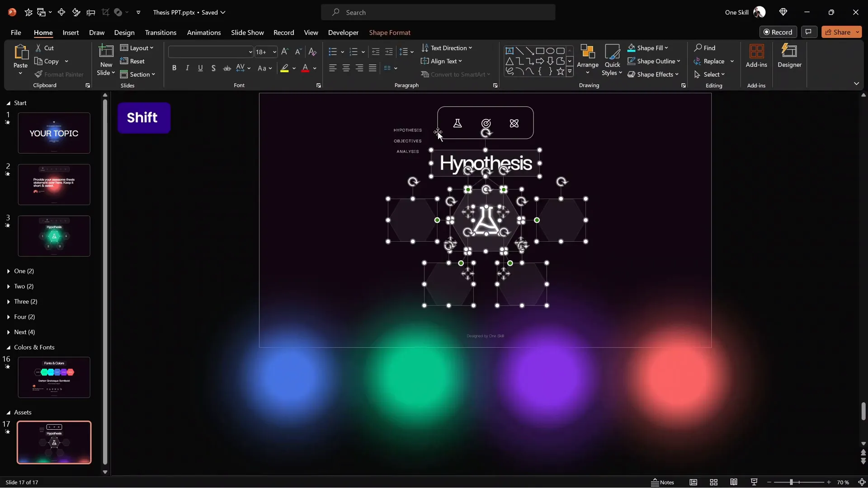This screenshot has height=488, width=868.
Task: Click the Cut scissors icon
Action: click(38, 48)
